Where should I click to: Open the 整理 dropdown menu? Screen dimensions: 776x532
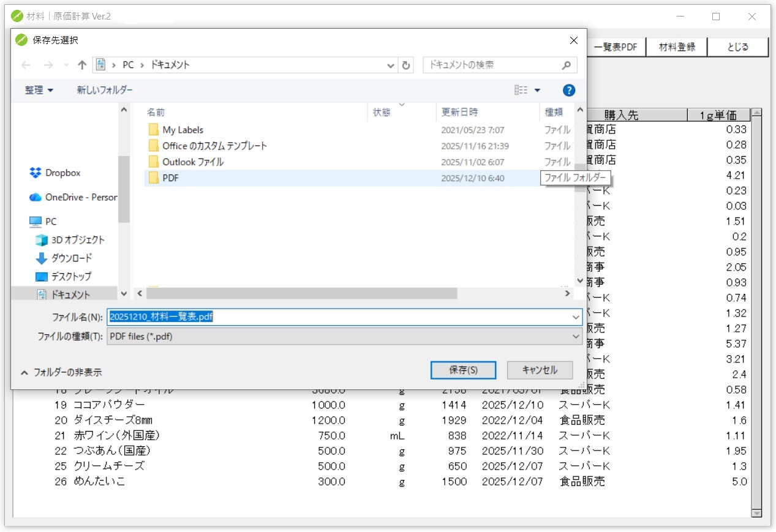39,91
